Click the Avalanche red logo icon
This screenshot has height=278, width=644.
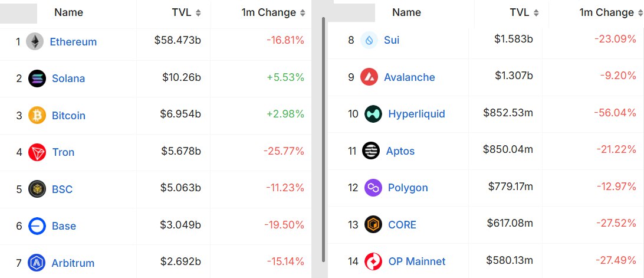pyautogui.click(x=369, y=77)
